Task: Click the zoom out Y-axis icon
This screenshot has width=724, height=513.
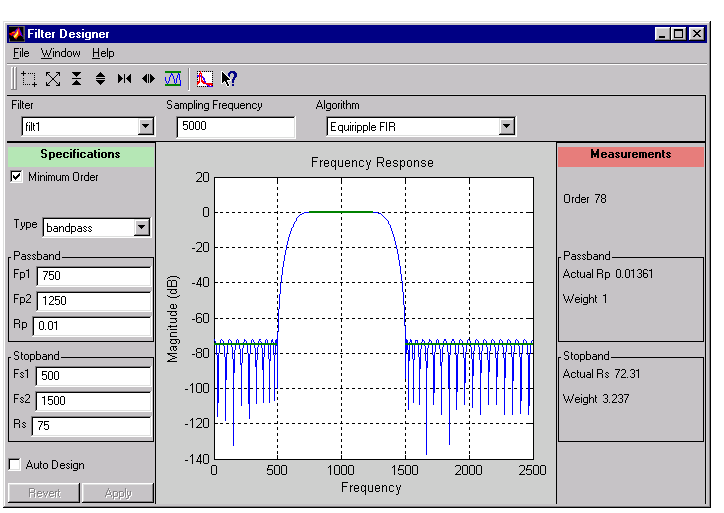Action: pos(100,78)
